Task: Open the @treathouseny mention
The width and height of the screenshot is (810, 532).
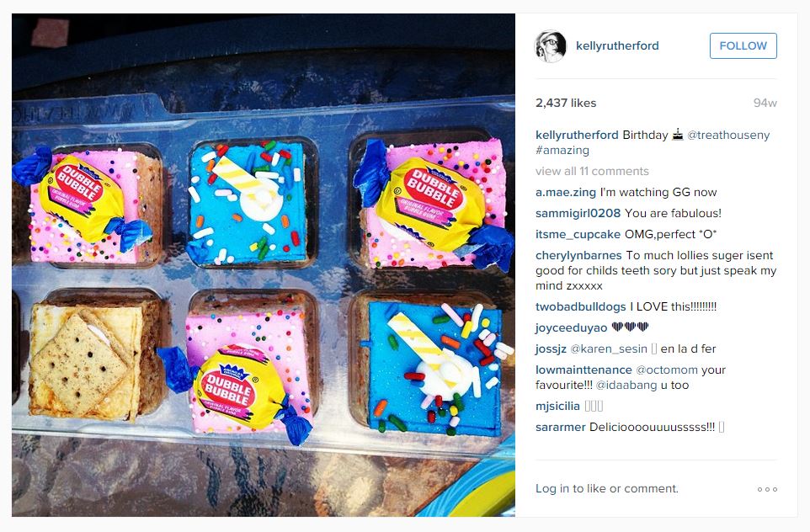Action: [x=728, y=135]
